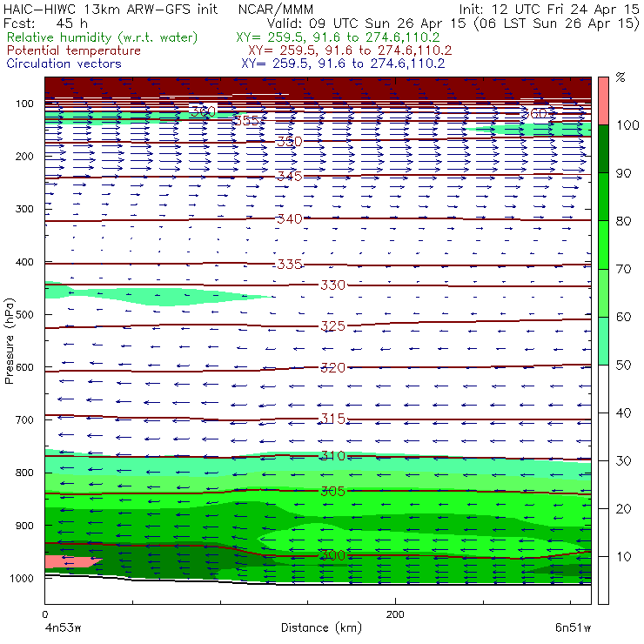The width and height of the screenshot is (644, 644).
Task: Click the "300" pressure axis tick label
Action: click(x=24, y=209)
